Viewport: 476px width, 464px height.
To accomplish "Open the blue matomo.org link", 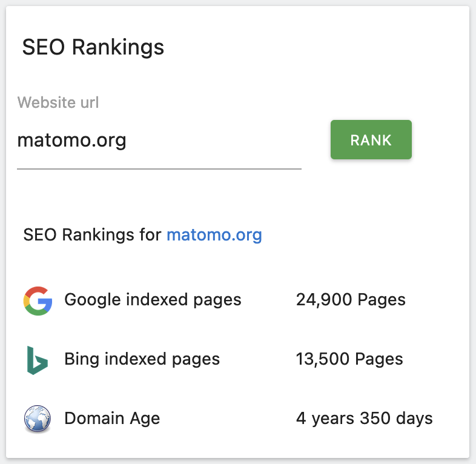I will tap(214, 235).
